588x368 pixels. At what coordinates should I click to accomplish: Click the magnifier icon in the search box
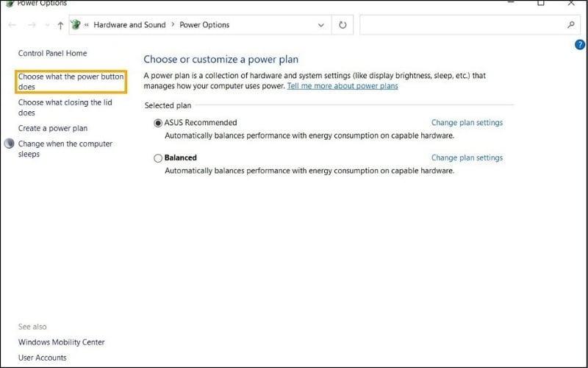(x=571, y=25)
